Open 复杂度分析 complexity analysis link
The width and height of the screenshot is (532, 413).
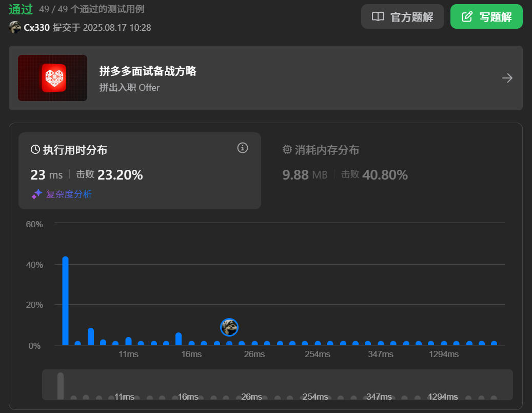[x=69, y=194]
